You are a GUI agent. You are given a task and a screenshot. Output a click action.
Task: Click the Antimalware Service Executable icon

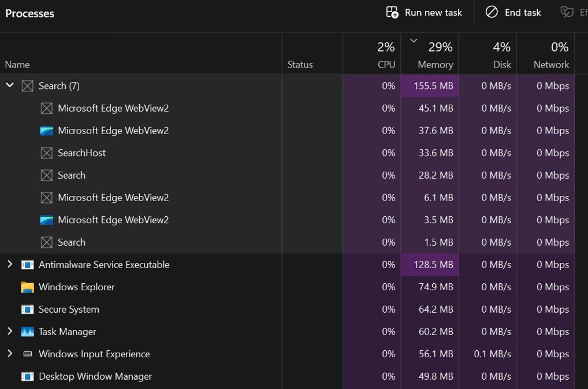click(x=27, y=265)
